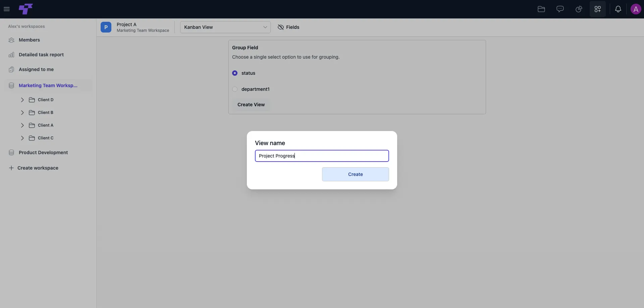This screenshot has height=308, width=644.
Task: Toggle hidden Fields eye icon
Action: coord(281,27)
